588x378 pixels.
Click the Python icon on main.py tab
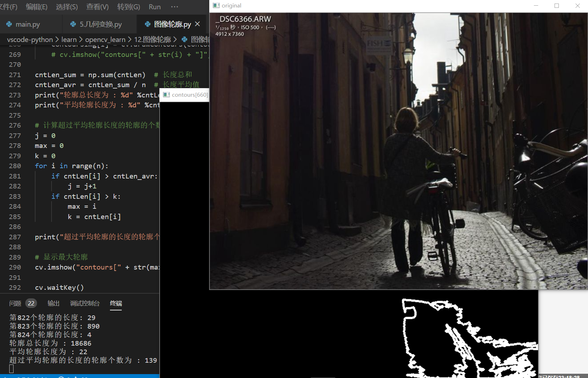[9, 24]
